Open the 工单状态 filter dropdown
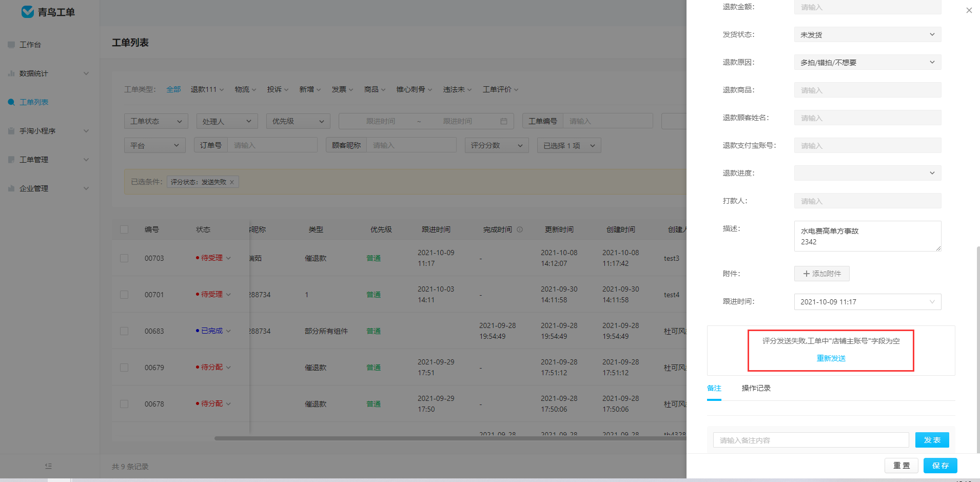 click(x=156, y=121)
